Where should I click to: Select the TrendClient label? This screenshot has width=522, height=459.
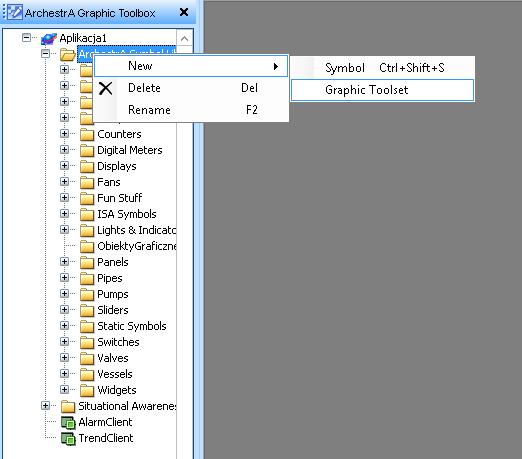106,438
